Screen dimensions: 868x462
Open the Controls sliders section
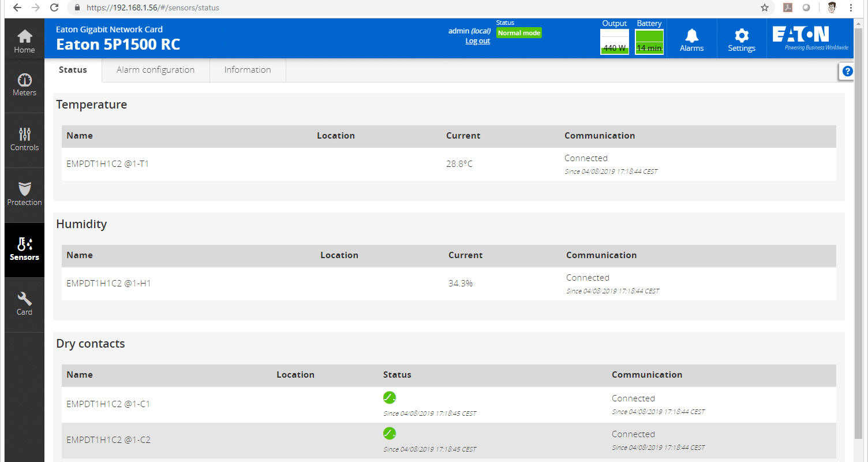pos(24,140)
